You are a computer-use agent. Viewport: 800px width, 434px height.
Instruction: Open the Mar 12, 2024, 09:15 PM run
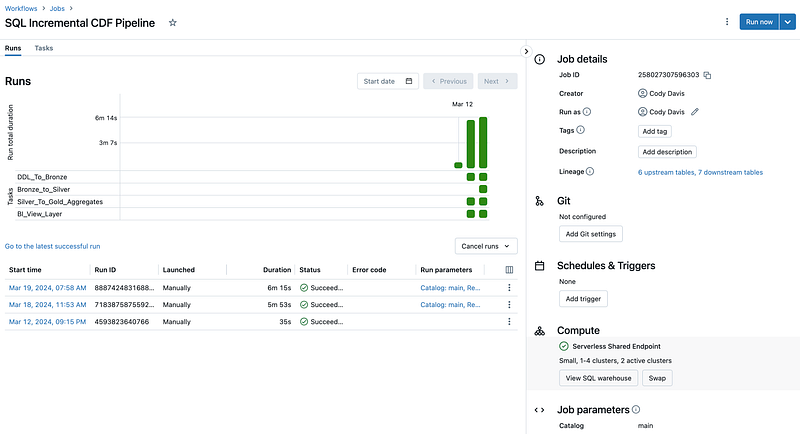(47, 322)
